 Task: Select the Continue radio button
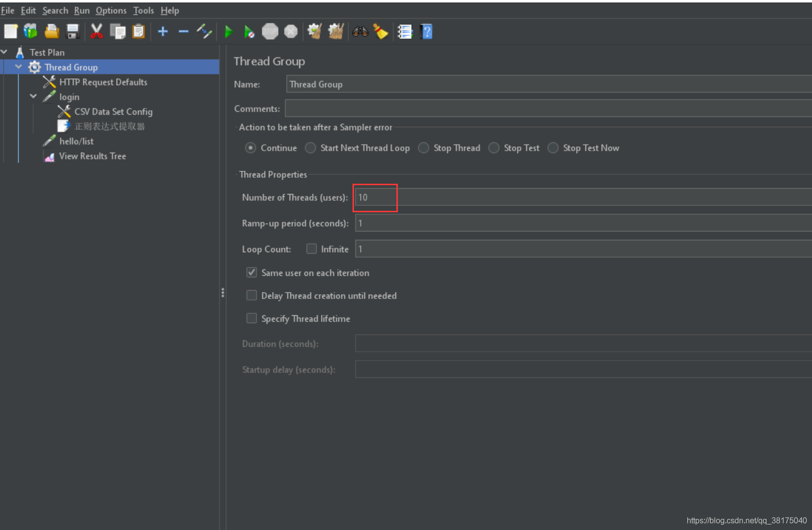[x=250, y=148]
